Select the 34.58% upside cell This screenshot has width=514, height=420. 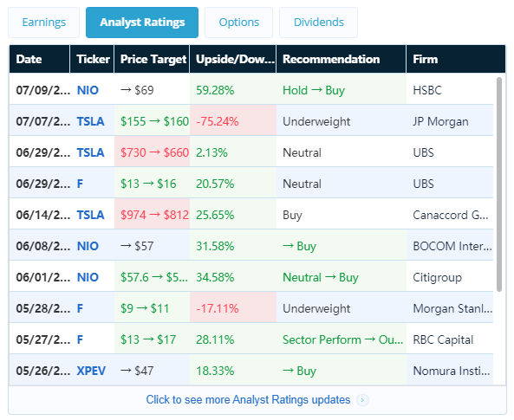(233, 277)
